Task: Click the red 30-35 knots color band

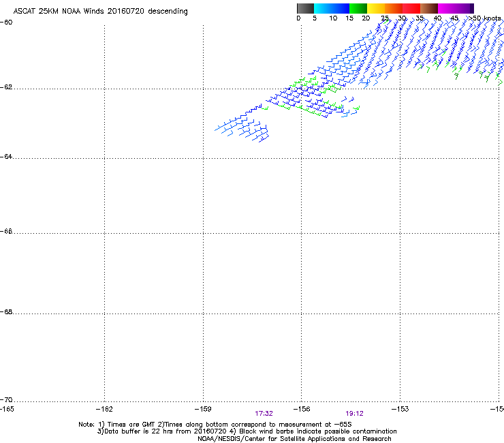Action: point(411,8)
